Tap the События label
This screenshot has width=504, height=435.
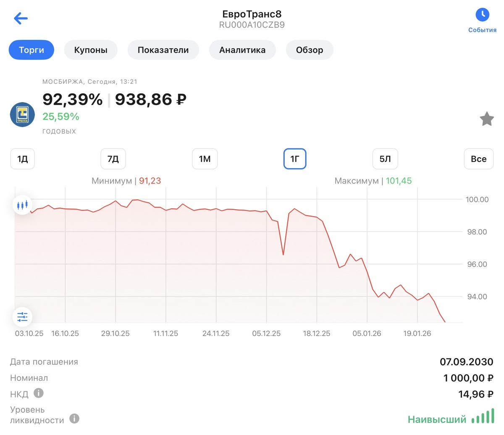[x=482, y=30]
